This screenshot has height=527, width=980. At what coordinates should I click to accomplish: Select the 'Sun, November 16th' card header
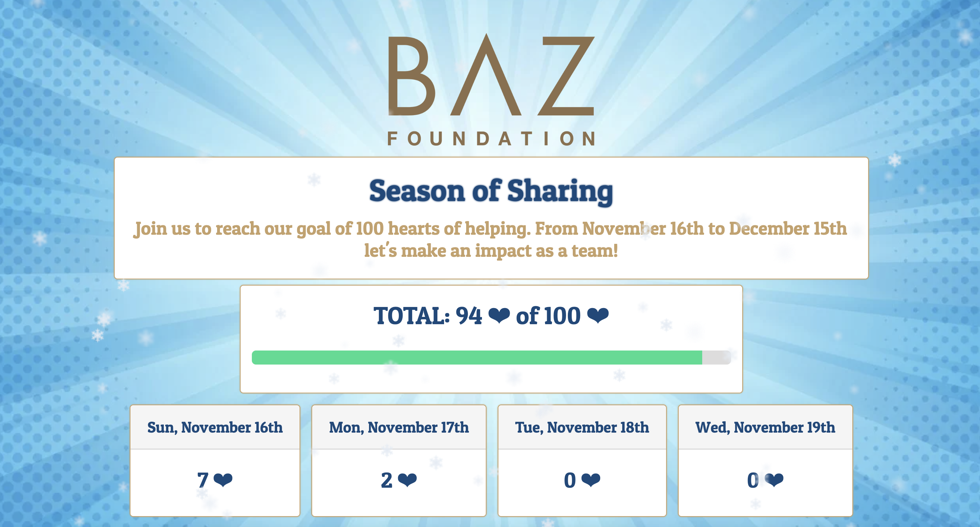click(215, 427)
